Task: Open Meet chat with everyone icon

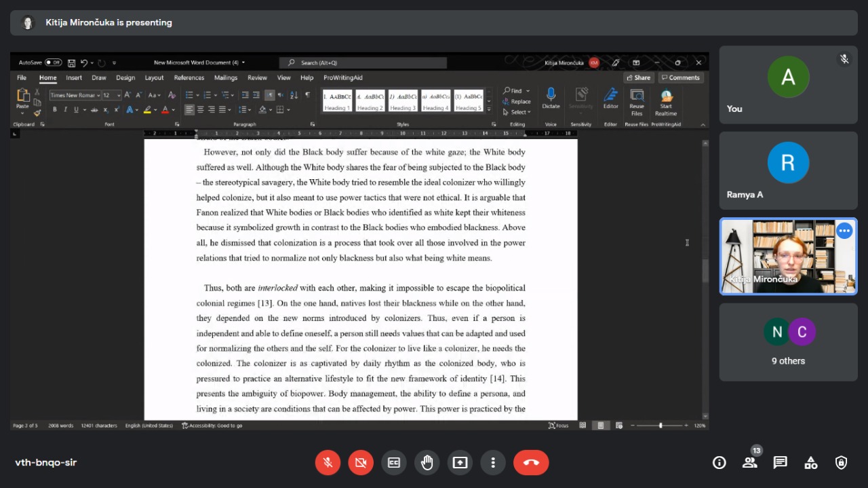Action: pyautogui.click(x=781, y=462)
